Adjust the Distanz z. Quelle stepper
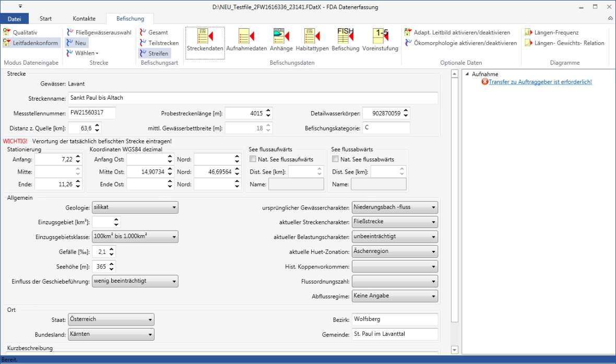This screenshot has height=364, width=616. click(97, 128)
